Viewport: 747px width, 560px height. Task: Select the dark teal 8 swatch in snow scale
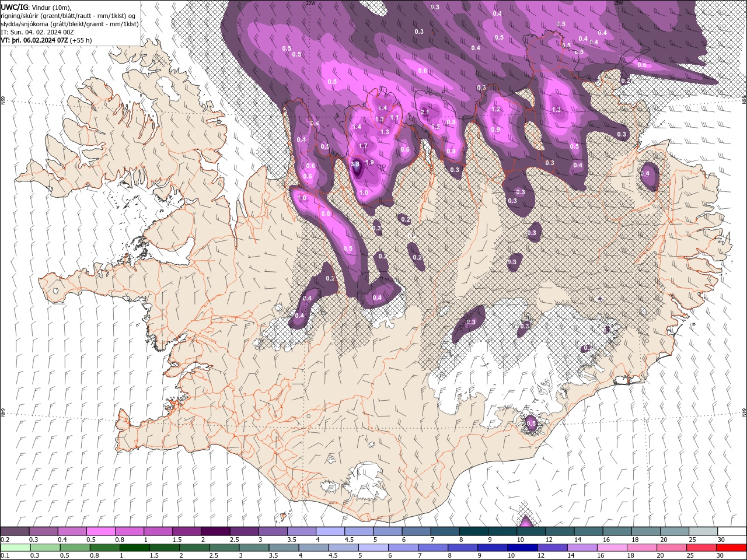click(473, 531)
